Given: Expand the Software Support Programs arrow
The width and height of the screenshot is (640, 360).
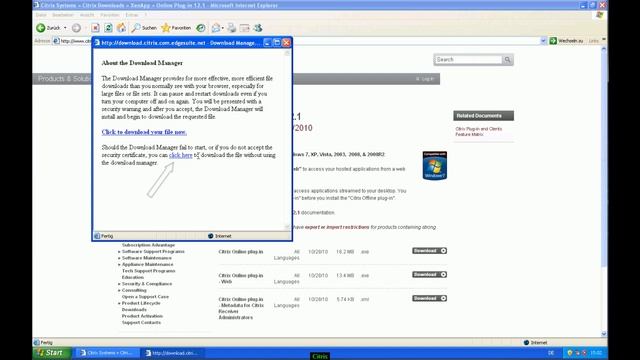Looking at the screenshot, I should [x=119, y=252].
